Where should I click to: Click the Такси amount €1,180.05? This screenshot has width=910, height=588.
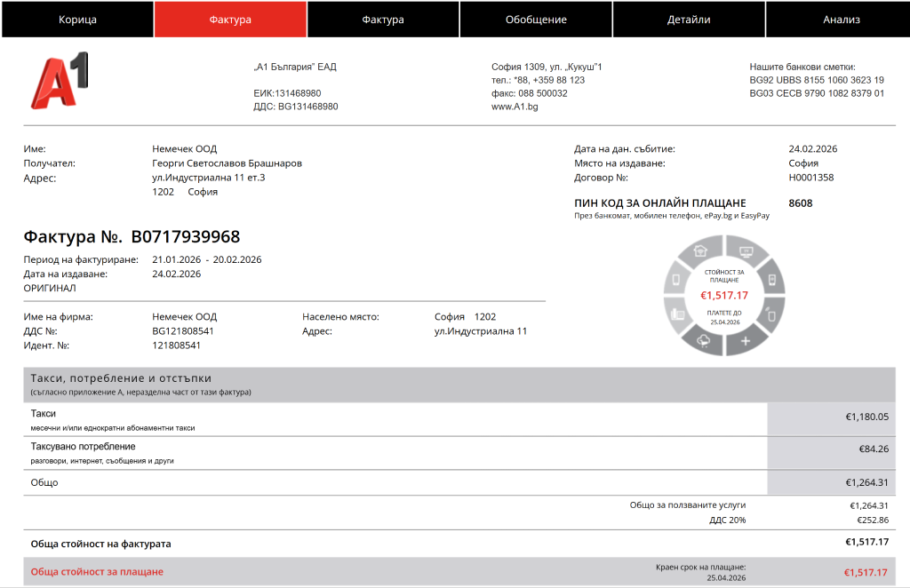(866, 417)
